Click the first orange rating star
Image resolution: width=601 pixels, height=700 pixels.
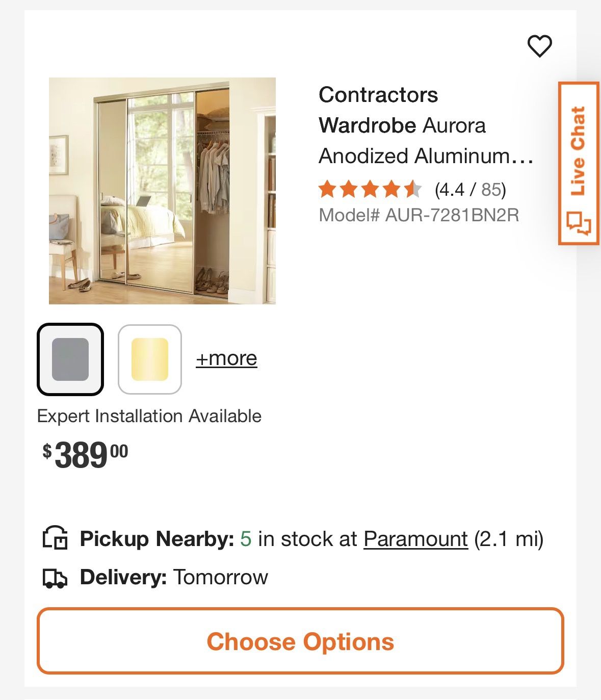tap(327, 189)
